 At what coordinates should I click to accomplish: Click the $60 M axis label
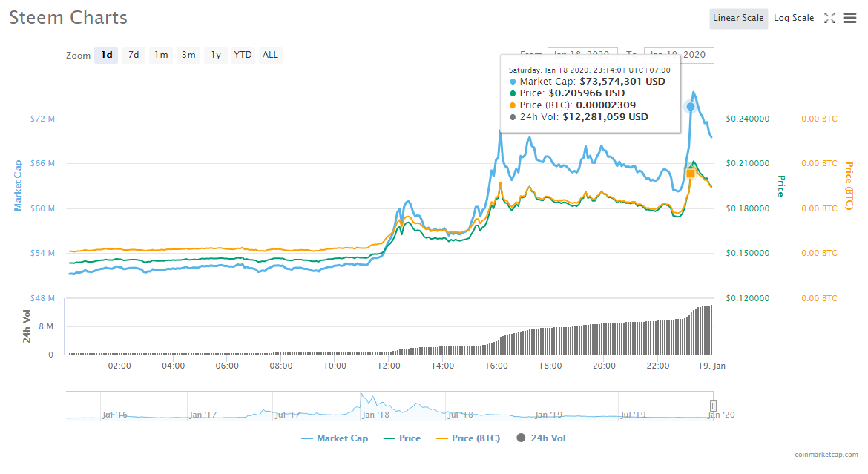(42, 208)
